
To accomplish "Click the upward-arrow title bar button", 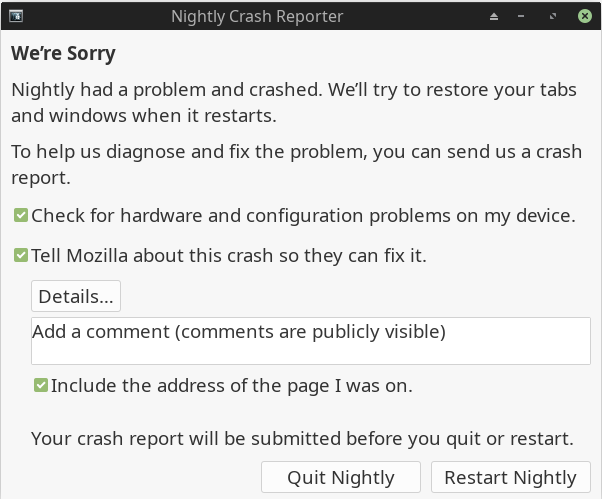I will tap(493, 17).
